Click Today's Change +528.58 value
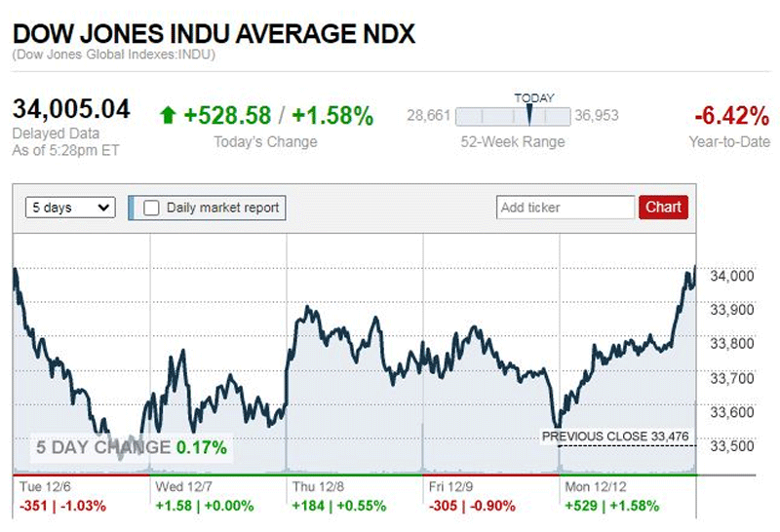The width and height of the screenshot is (780, 532). (226, 116)
